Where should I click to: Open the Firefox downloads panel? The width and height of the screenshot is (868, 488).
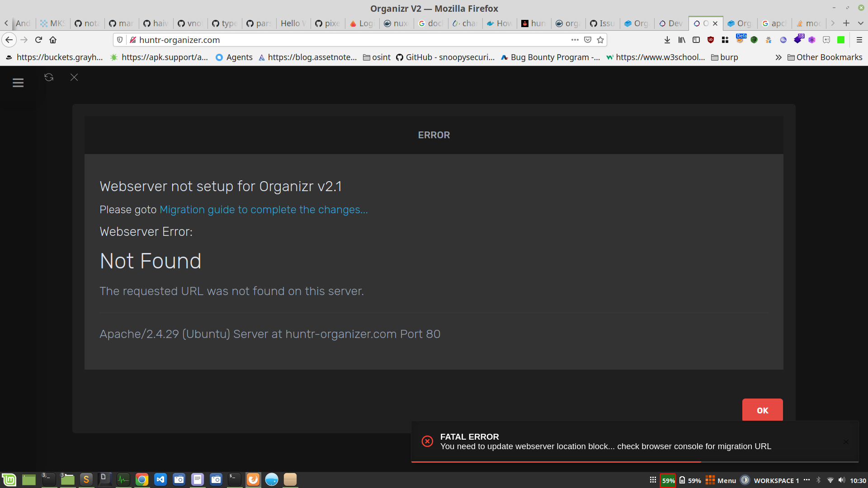[x=667, y=40]
